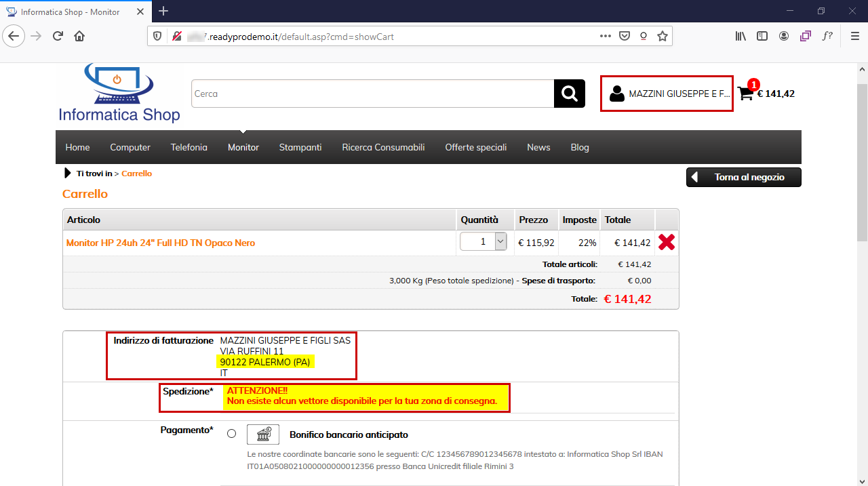Open the Monitor HP 24uh product link
This screenshot has height=486, width=868.
pos(161,243)
